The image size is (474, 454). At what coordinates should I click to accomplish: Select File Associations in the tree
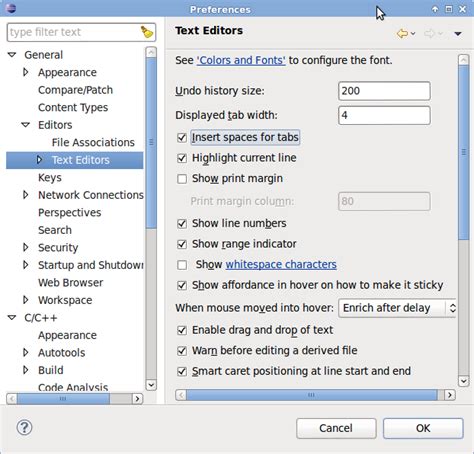click(x=93, y=142)
